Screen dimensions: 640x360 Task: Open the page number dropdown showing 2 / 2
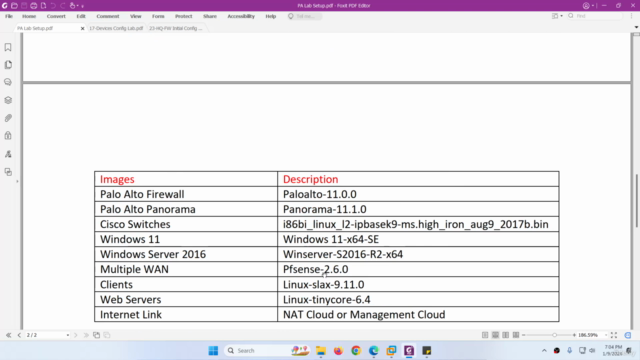(x=68, y=335)
